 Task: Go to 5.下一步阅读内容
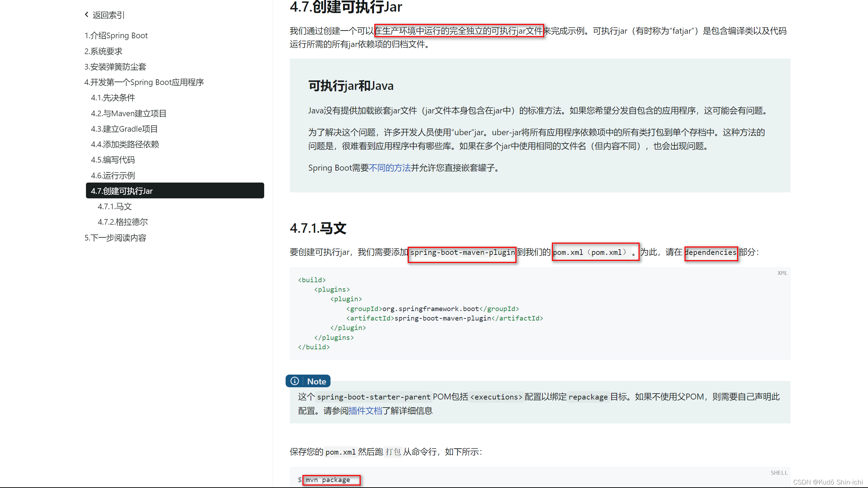point(115,238)
